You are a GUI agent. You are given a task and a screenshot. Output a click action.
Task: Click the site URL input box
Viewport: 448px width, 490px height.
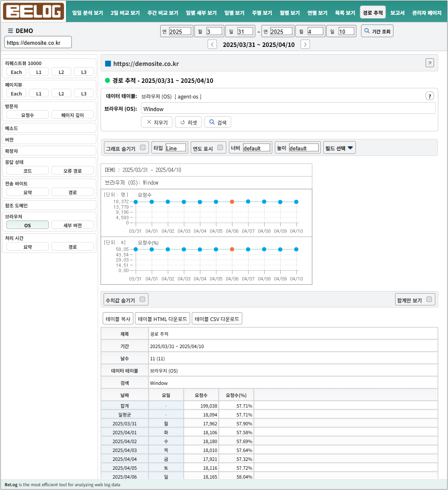coord(38,43)
